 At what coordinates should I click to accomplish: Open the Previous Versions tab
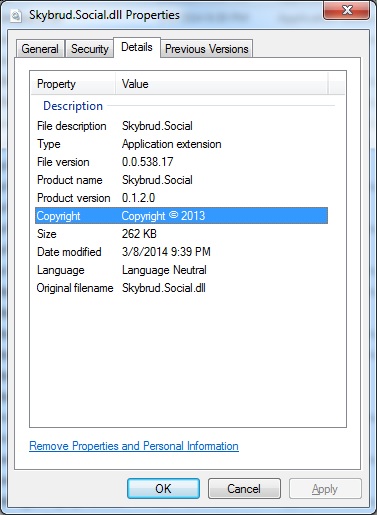(x=207, y=49)
